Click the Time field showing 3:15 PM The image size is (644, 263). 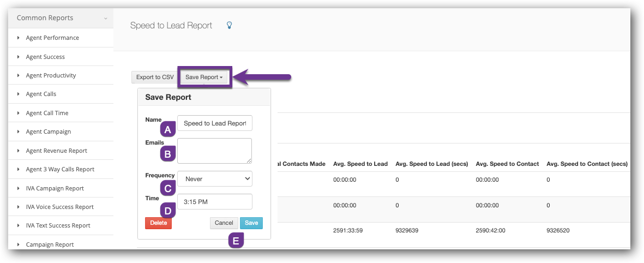215,202
